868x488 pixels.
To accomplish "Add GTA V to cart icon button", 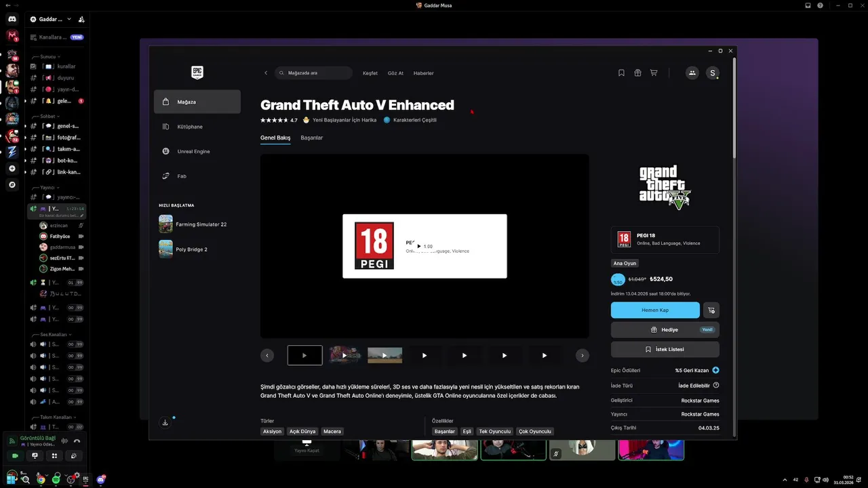I will pos(711,310).
